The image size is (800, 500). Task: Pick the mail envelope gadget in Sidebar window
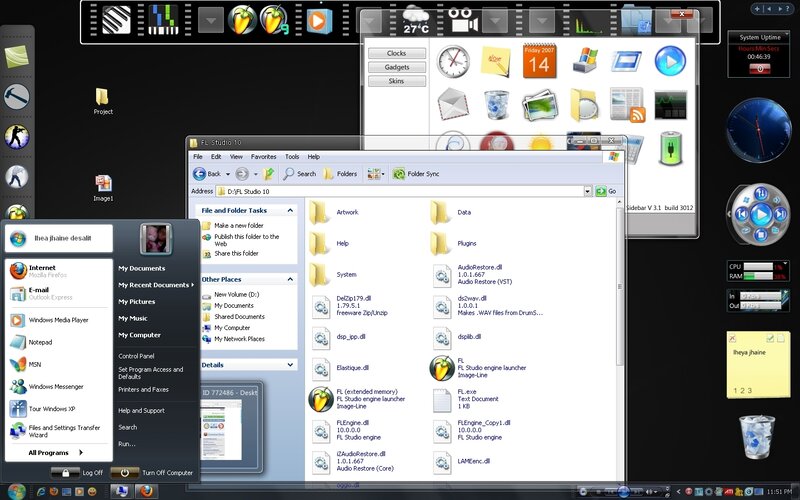(453, 104)
